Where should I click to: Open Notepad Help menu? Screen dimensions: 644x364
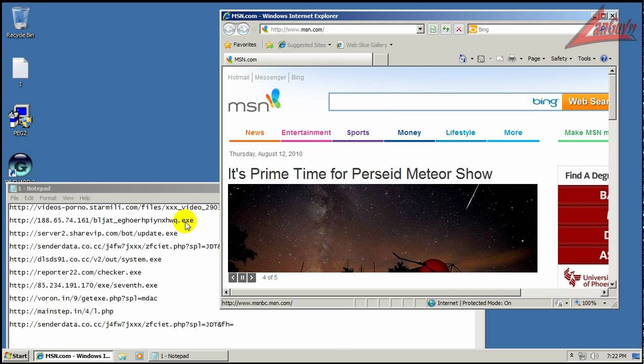(x=85, y=198)
